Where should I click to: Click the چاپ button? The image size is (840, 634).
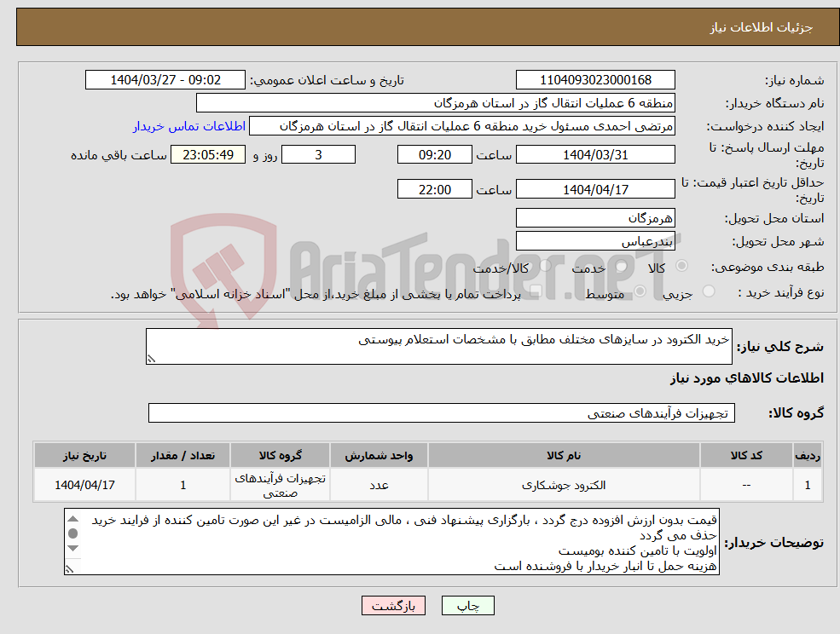click(466, 605)
